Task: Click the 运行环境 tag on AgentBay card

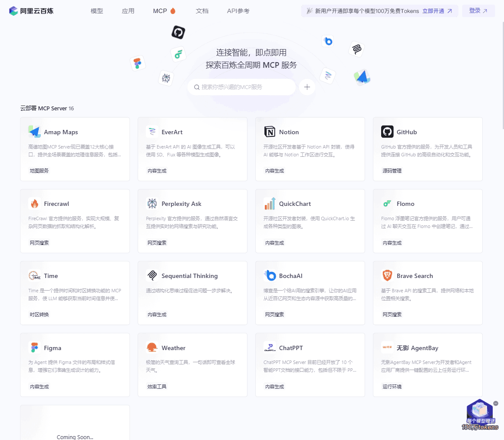Action: (x=392, y=387)
